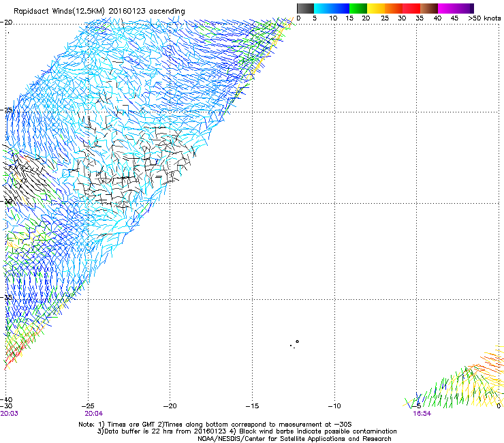Click the gray 0-5 knots legend segment
Viewport: 504px width, 443px height.
click(x=305, y=8)
